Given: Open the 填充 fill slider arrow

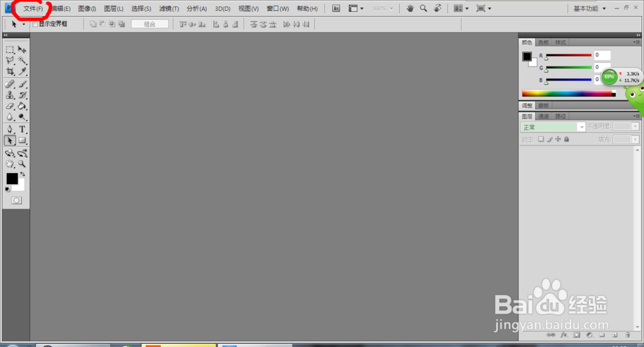Looking at the screenshot, I should coord(636,140).
